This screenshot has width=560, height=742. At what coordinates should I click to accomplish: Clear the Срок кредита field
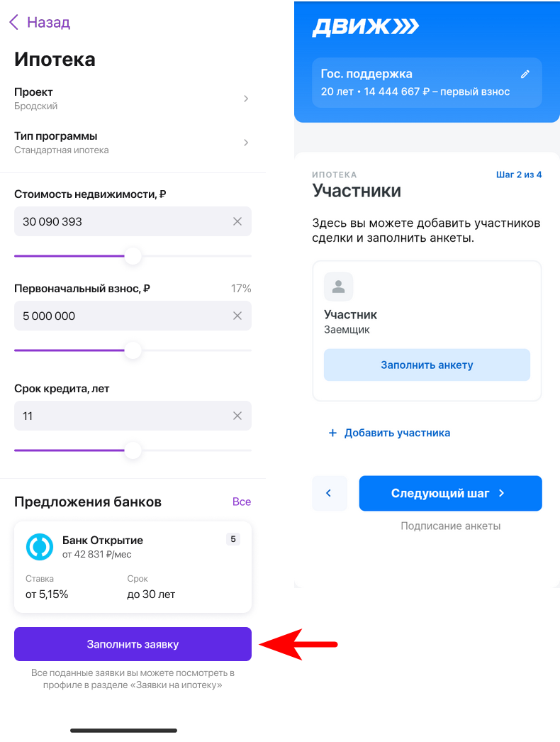coord(237,416)
